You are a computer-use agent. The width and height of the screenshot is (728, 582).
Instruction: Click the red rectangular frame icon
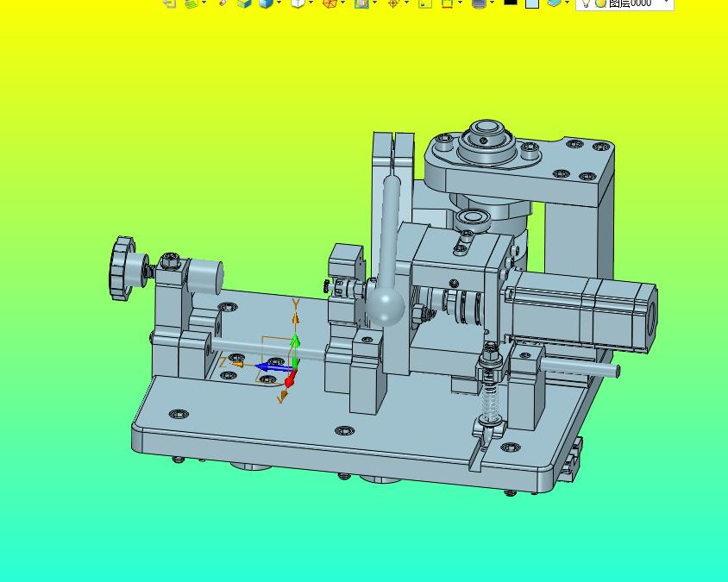tap(447, 3)
